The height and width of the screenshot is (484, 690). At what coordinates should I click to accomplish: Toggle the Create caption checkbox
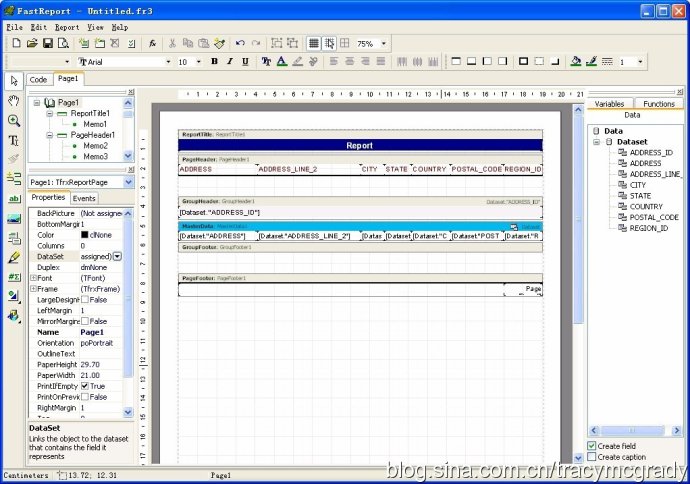tap(592, 457)
